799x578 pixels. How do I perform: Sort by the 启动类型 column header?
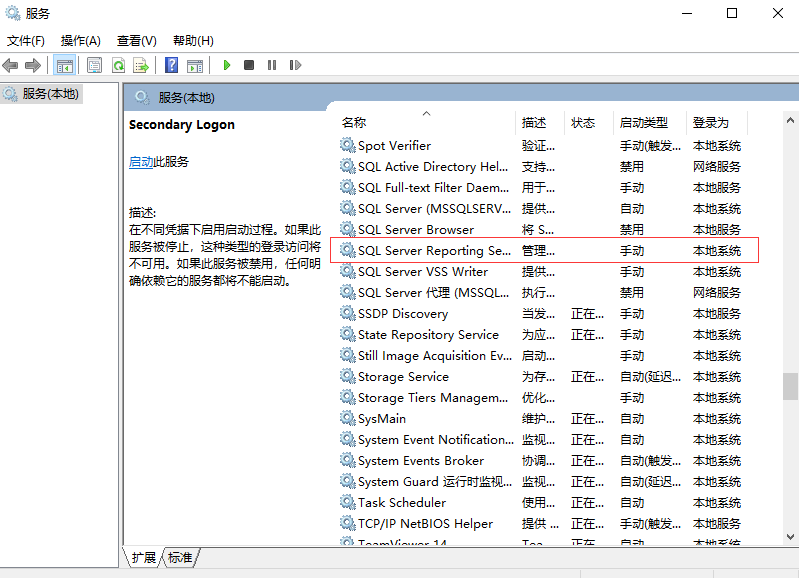tap(650, 122)
